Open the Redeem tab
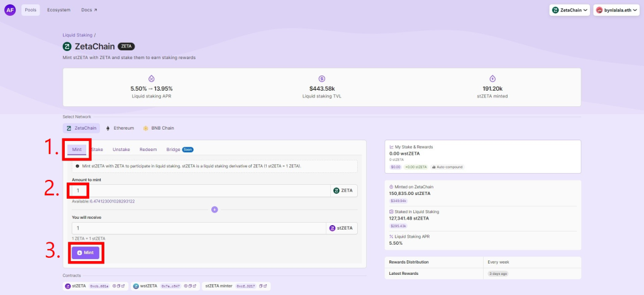This screenshot has width=644, height=295. point(148,150)
